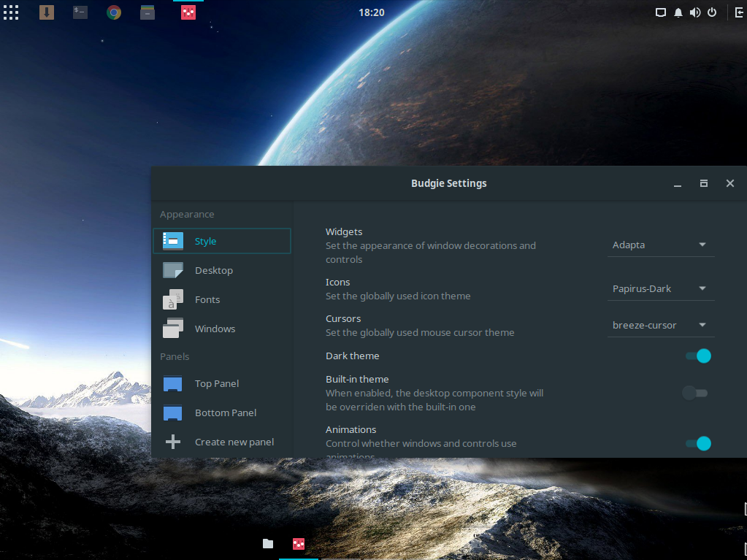The image size is (747, 560).
Task: Maximize the Budgie Settings window
Action: (704, 183)
